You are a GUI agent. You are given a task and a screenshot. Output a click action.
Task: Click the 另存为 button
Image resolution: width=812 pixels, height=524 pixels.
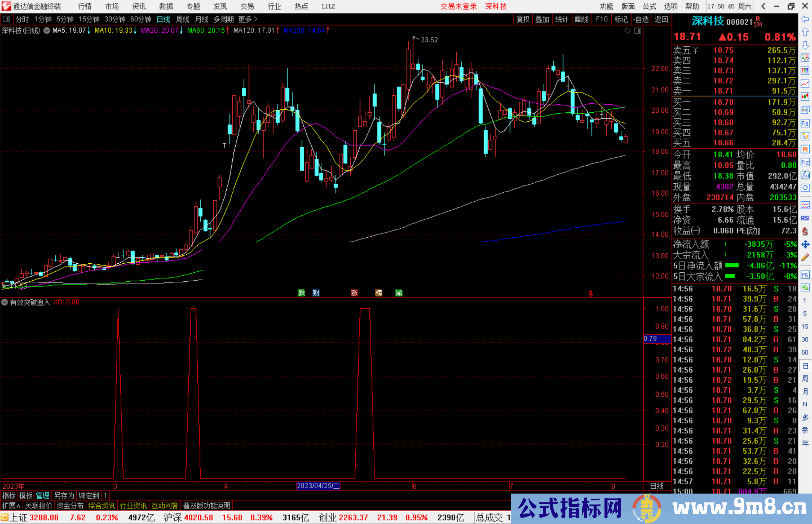64,495
